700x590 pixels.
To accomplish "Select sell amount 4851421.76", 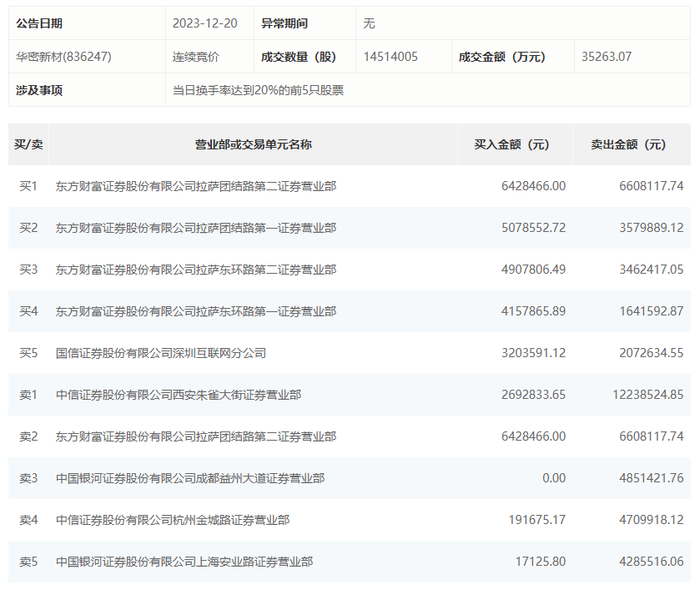I will 651,478.
